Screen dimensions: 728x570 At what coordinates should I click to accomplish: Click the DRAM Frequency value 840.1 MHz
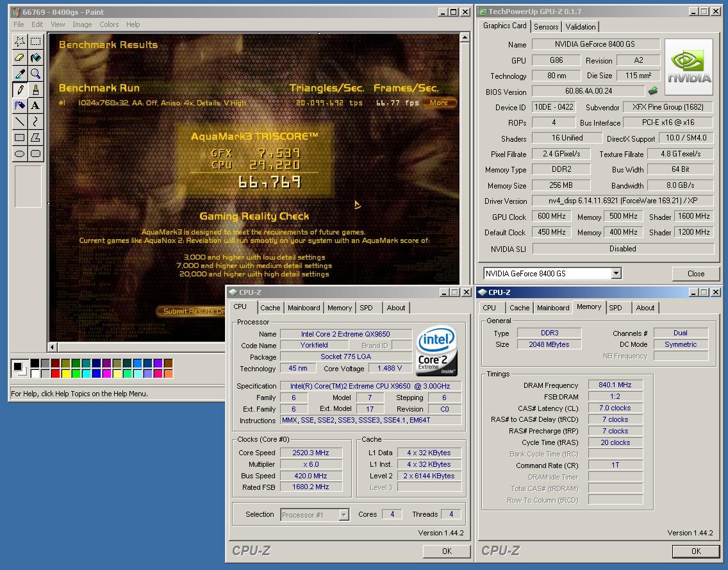click(x=615, y=385)
